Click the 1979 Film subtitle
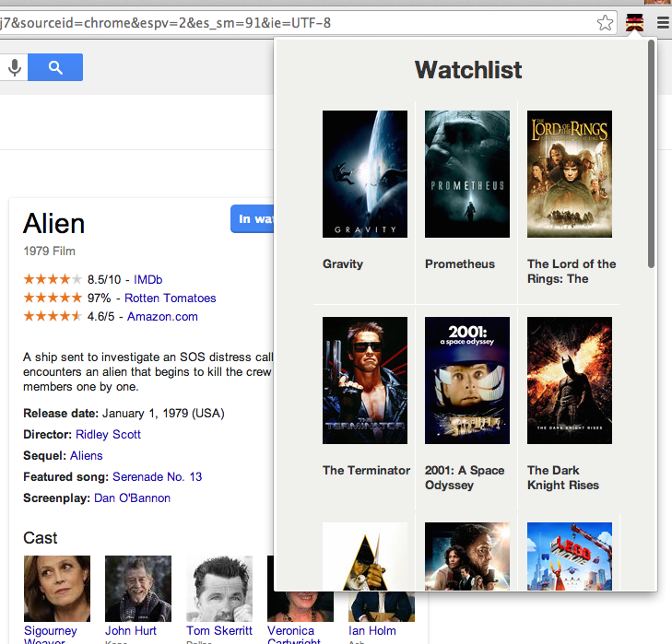The height and width of the screenshot is (644, 672). pos(49,252)
